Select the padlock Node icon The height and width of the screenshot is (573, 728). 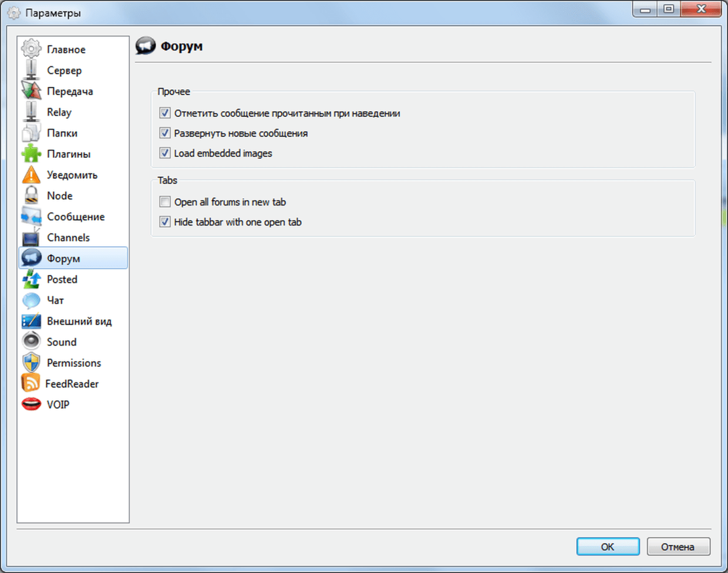tap(31, 196)
